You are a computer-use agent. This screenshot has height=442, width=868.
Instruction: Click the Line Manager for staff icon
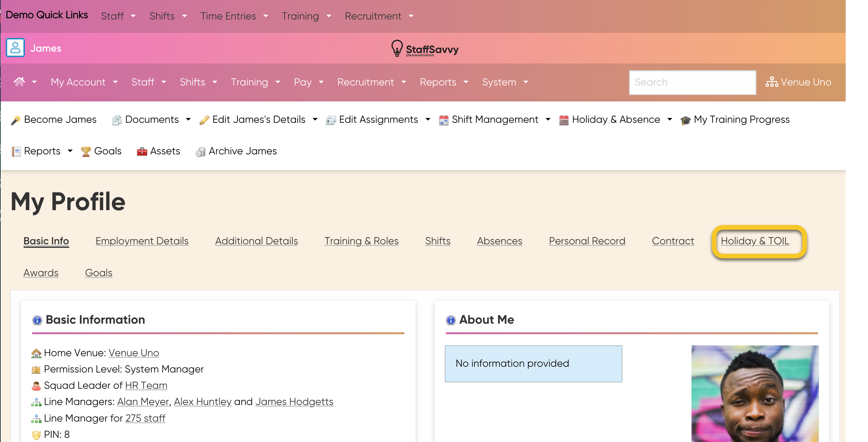point(36,419)
